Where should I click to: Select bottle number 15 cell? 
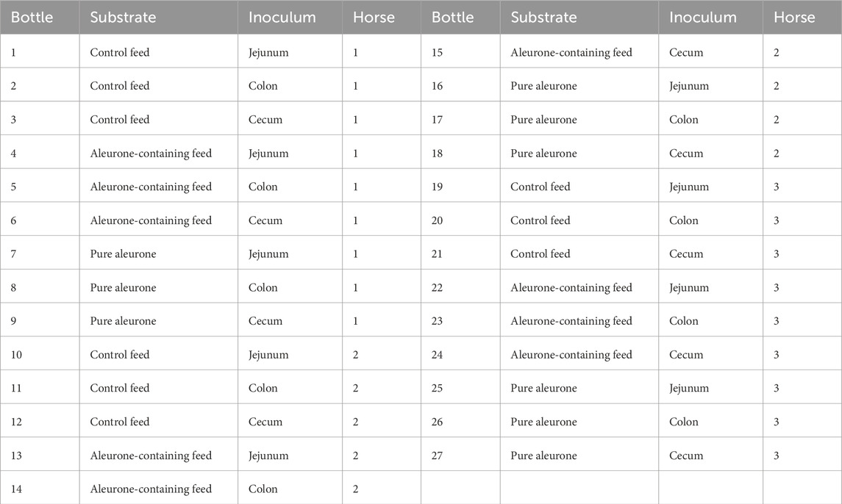pos(437,52)
